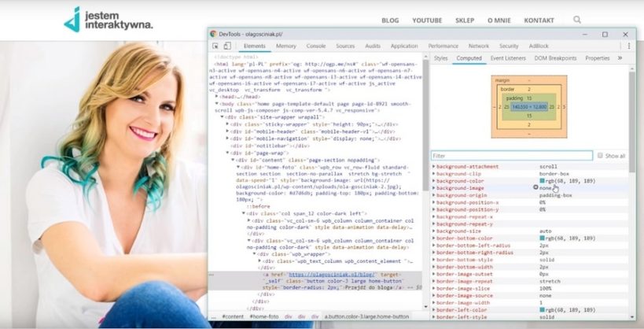Select the Computed side tab
This screenshot has height=329, width=644.
click(469, 58)
